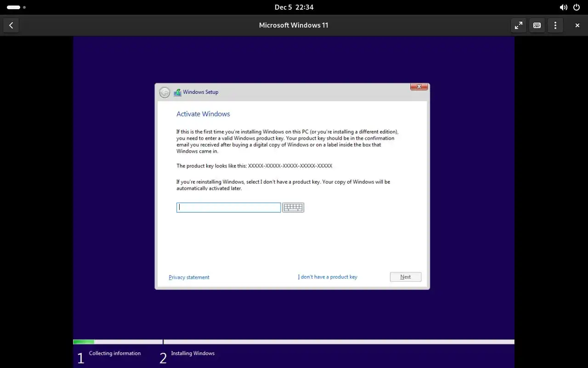Click the product key example XXXXX-XXXXX text
This screenshot has width=588, height=368.
pos(290,166)
